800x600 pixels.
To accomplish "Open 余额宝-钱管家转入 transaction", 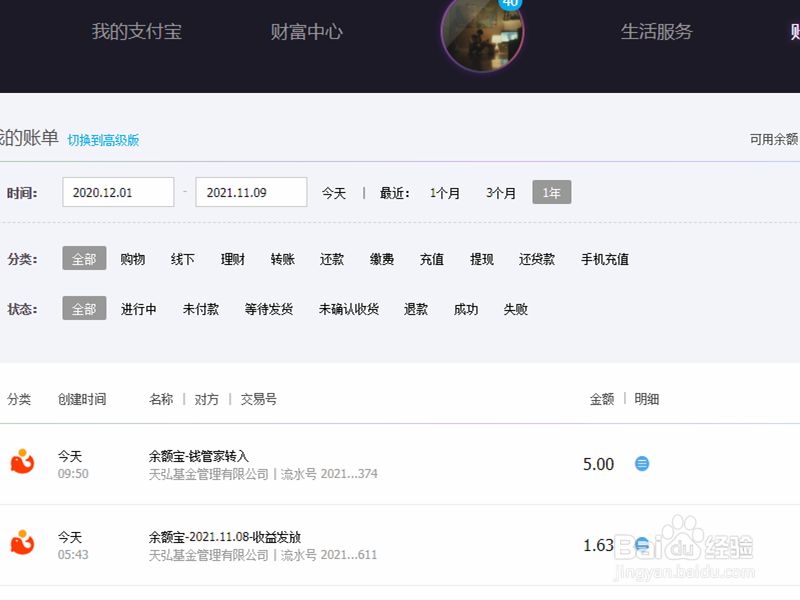I will (198, 456).
